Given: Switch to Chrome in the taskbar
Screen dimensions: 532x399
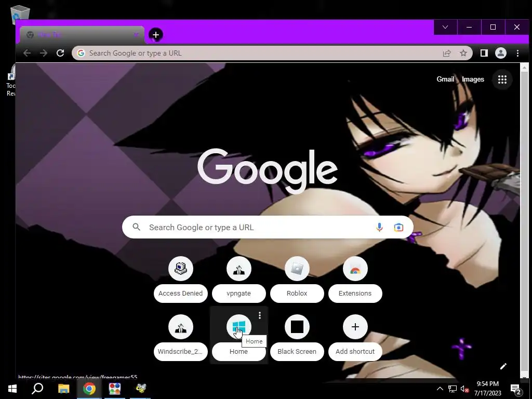Looking at the screenshot, I should coord(89,389).
